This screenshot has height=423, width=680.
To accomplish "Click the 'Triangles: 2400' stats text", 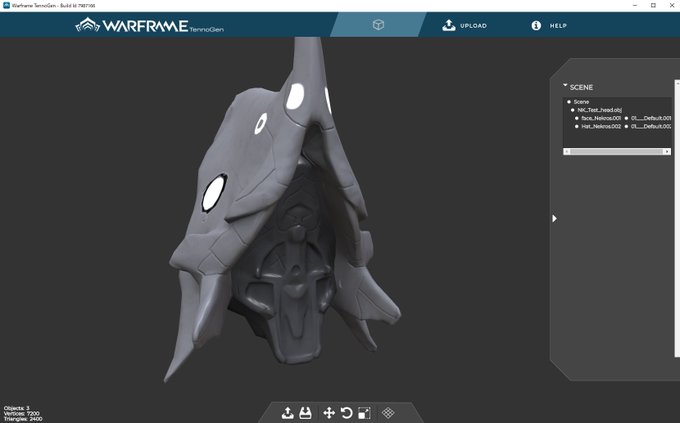I will click(x=23, y=419).
